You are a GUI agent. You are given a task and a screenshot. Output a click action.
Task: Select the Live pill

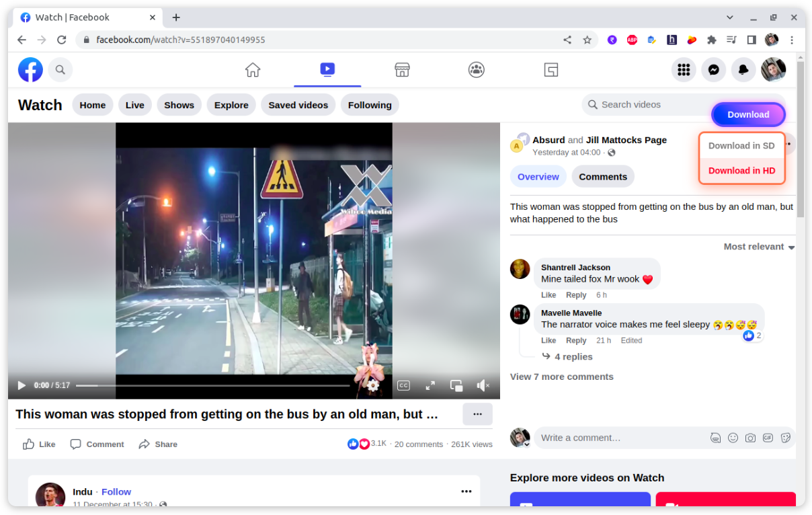pyautogui.click(x=135, y=105)
